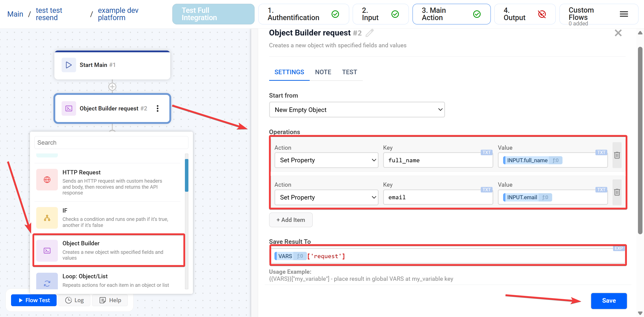Viewport: 644px width, 317px height.
Task: Click the Add Item button
Action: click(291, 220)
